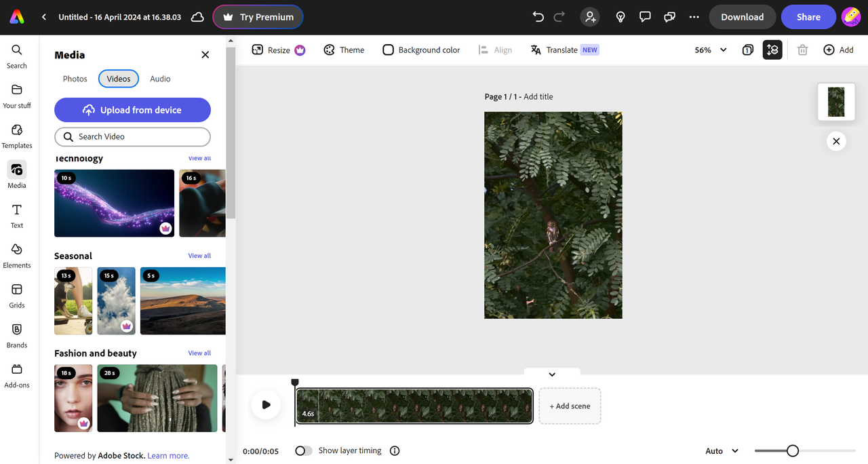Open Your stuff in the sidebar
This screenshot has height=464, width=868.
17,96
